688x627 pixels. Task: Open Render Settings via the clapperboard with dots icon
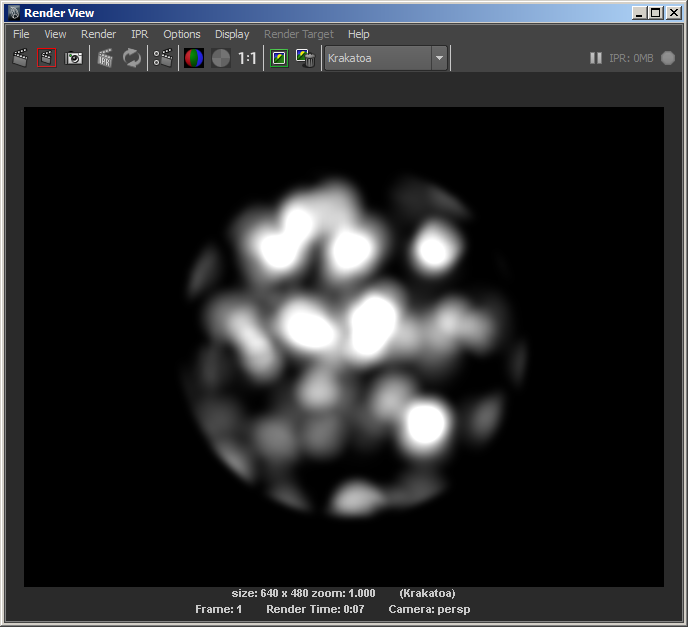click(163, 58)
